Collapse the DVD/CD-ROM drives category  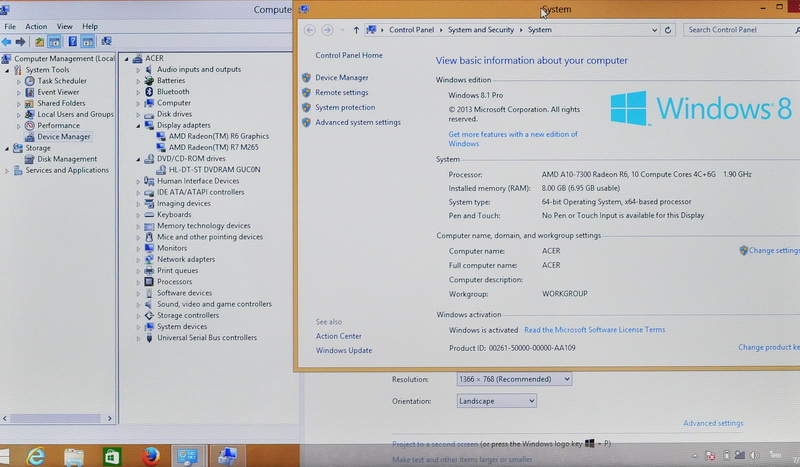[x=138, y=159]
